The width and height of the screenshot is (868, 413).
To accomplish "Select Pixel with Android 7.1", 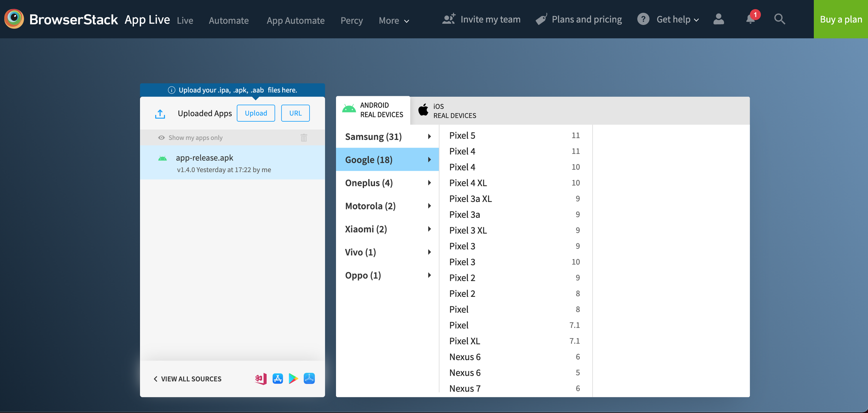I will (515, 325).
